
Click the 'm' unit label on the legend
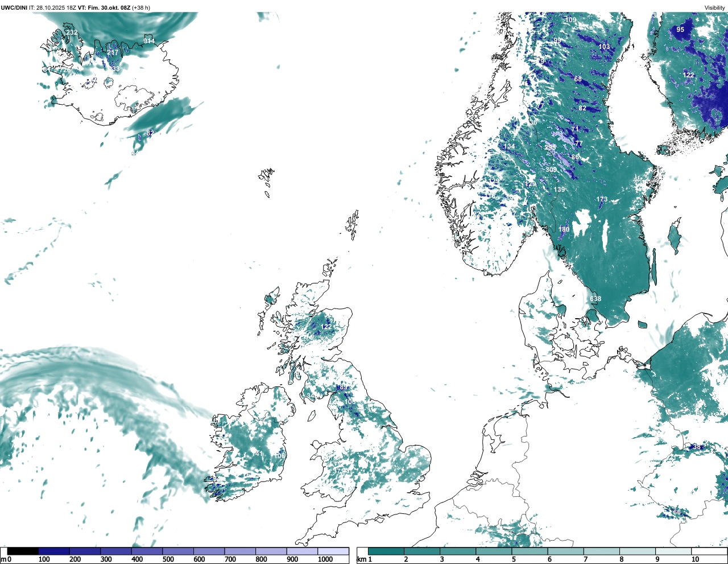click(x=3, y=559)
